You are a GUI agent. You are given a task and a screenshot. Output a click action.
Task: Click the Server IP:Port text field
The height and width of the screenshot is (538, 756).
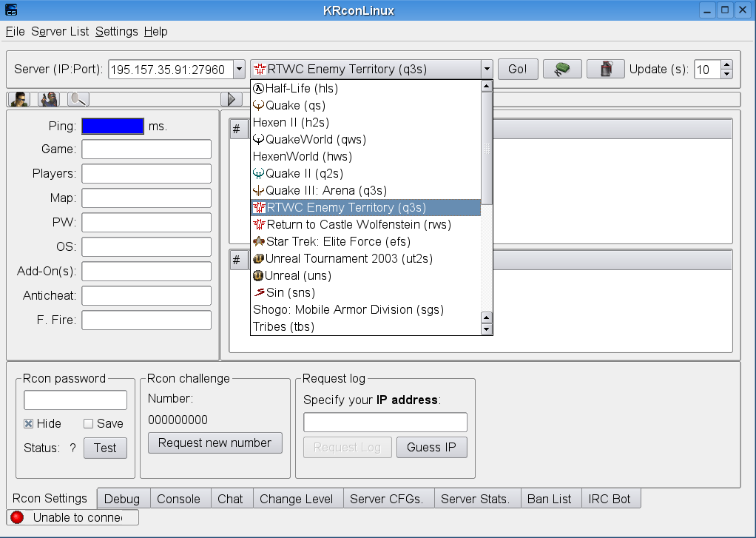(x=171, y=70)
